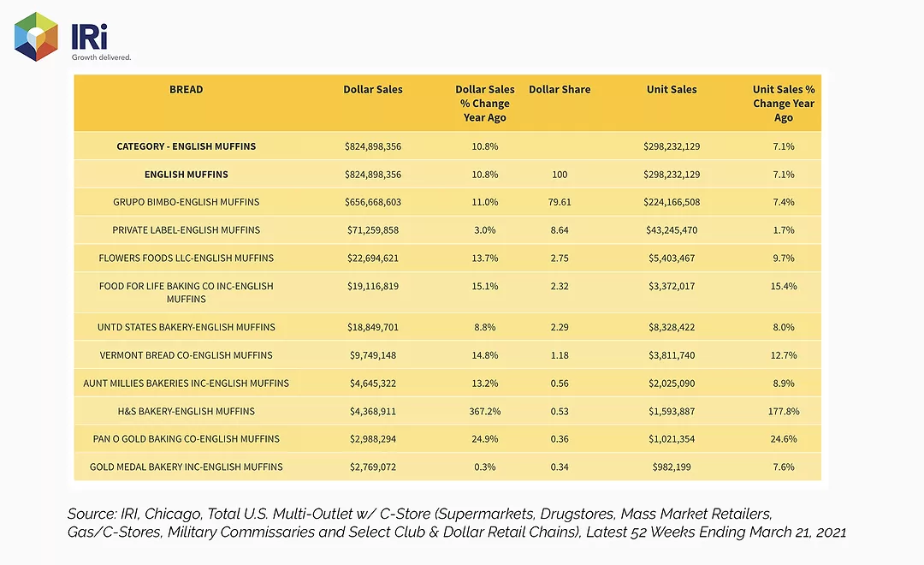The width and height of the screenshot is (924, 565).
Task: Click the 1.7% unit change value
Action: pyautogui.click(x=784, y=230)
